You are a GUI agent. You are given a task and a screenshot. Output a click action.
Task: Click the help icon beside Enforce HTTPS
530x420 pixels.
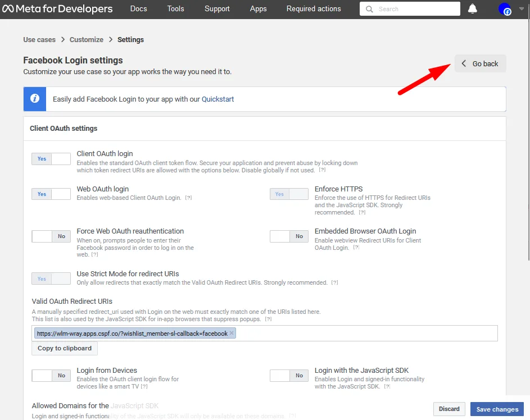[361, 212]
